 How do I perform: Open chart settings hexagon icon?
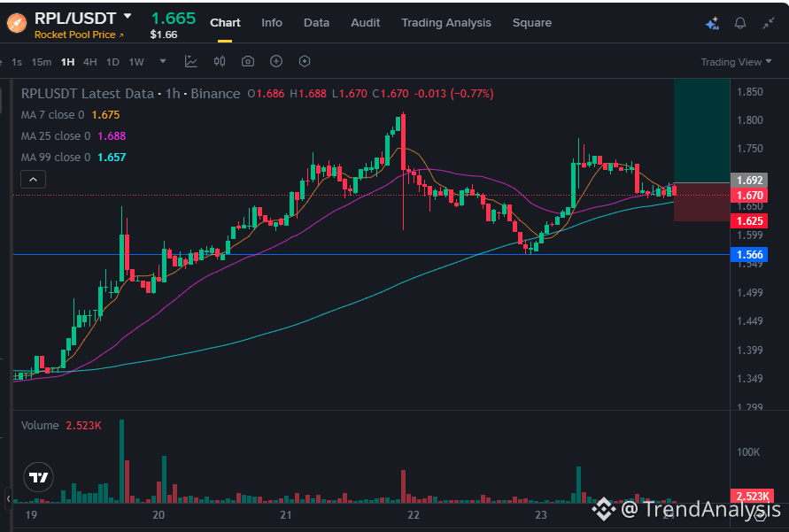tap(305, 61)
